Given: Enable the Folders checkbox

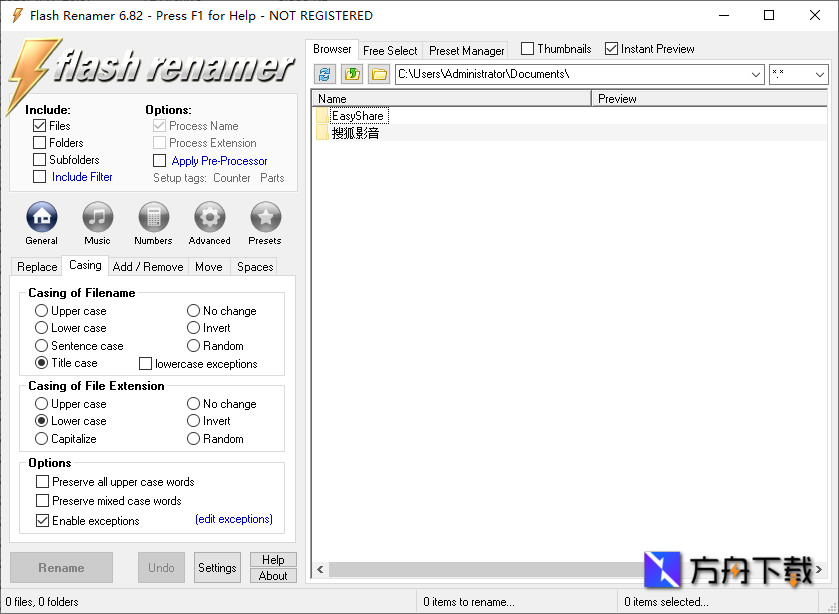Looking at the screenshot, I should click(x=37, y=142).
